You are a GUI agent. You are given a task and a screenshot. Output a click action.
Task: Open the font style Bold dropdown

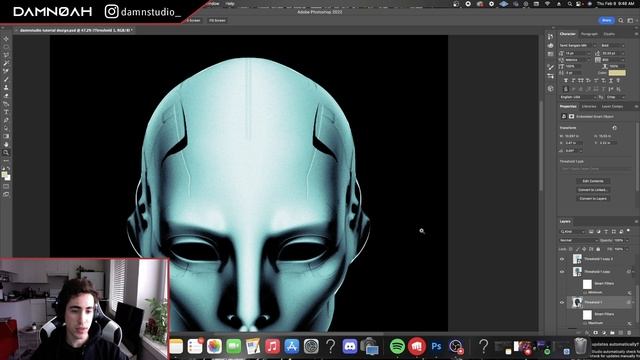(x=612, y=45)
